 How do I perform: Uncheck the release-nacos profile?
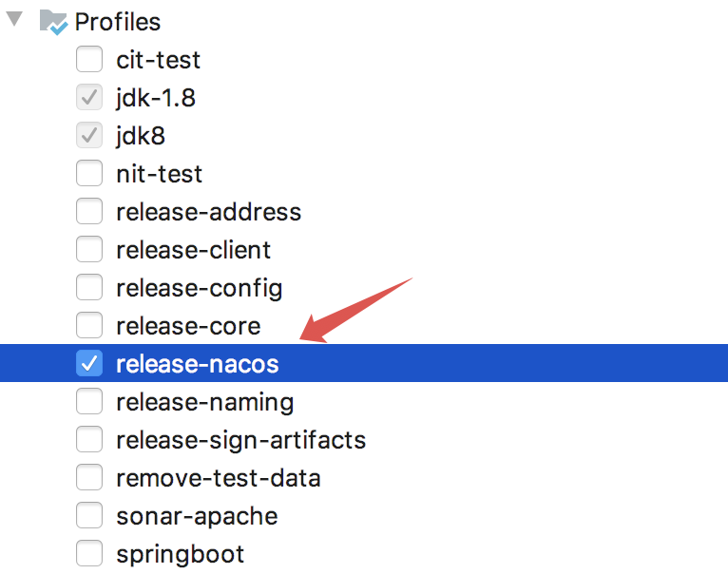[89, 364]
